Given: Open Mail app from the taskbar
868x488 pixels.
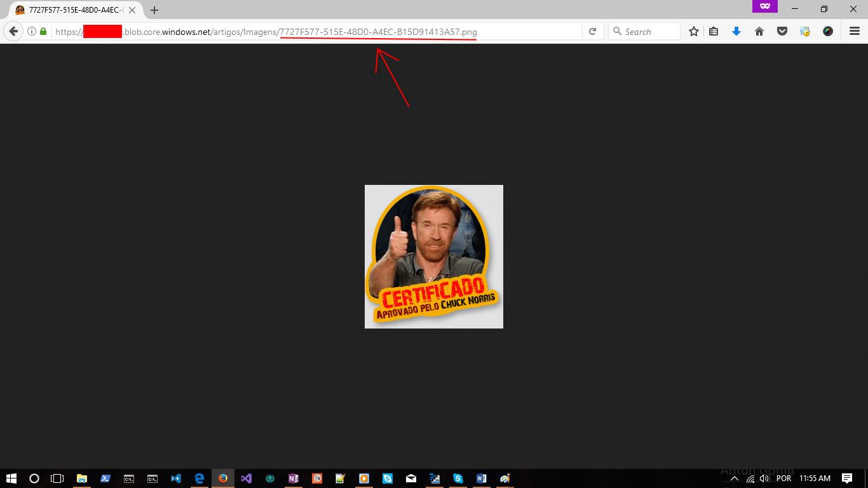Looking at the screenshot, I should 411,478.
